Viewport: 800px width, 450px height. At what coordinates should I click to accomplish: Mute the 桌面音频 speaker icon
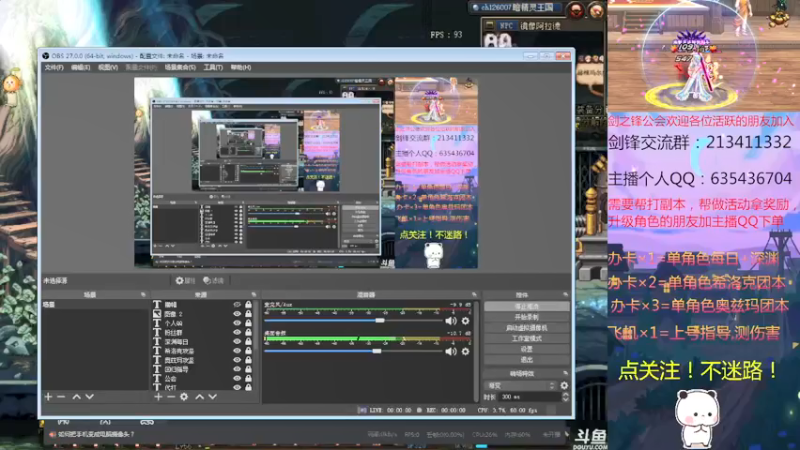451,352
